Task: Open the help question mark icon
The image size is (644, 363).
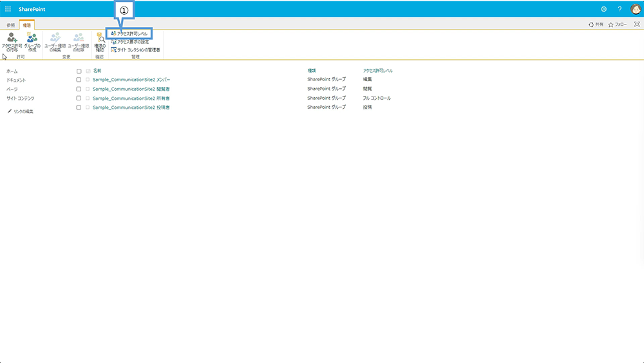Action: 620,9
